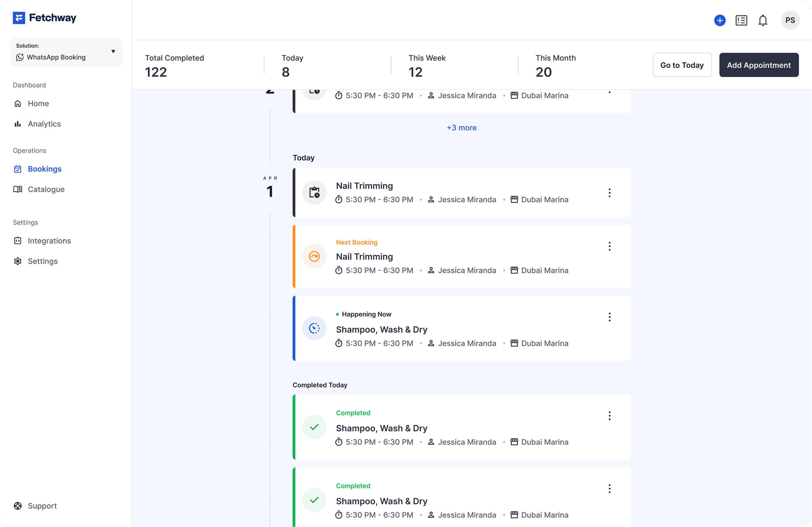
Task: Click the Add Appointment button
Action: 759,65
